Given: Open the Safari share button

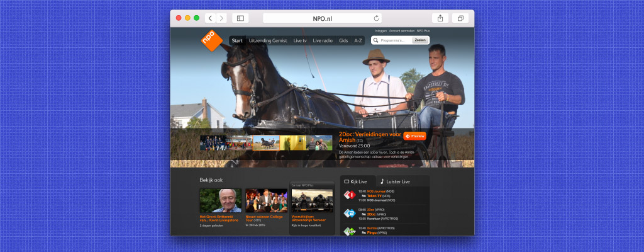Looking at the screenshot, I should pyautogui.click(x=440, y=18).
